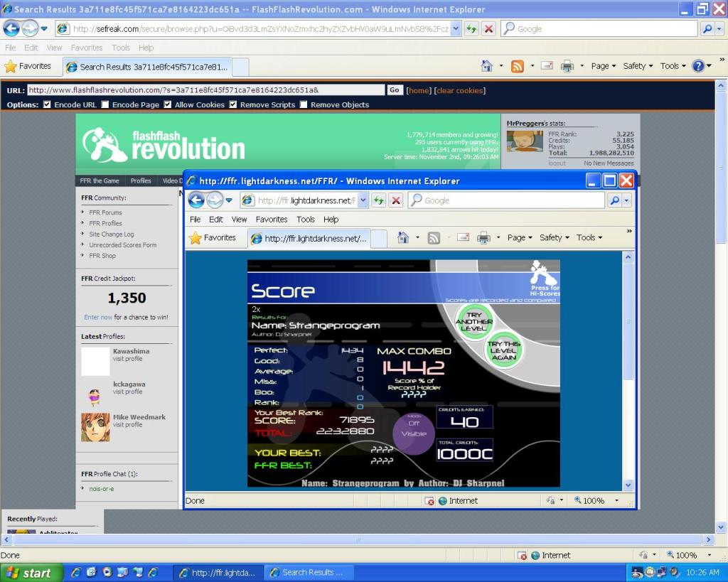Stop loading in lightdarkness popup window
The height and width of the screenshot is (582, 728).
[x=396, y=200]
